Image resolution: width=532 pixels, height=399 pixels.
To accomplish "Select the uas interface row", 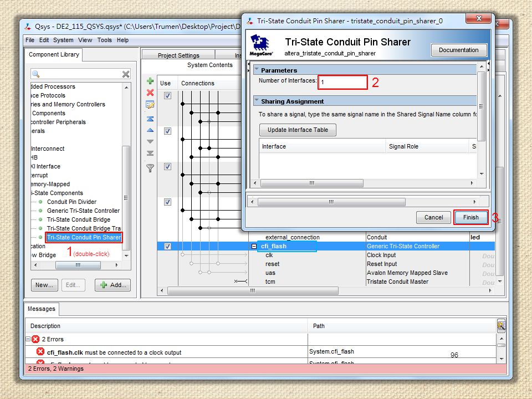I will point(270,273).
